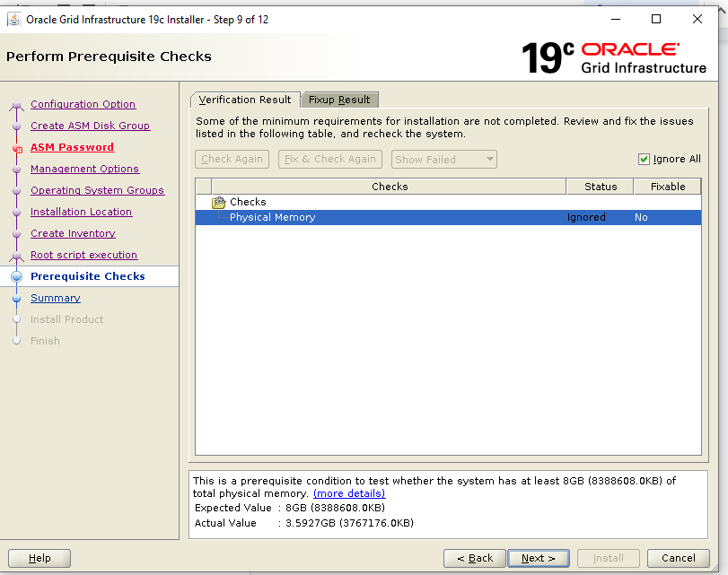
Task: Open the ASM Password step
Action: pos(72,147)
